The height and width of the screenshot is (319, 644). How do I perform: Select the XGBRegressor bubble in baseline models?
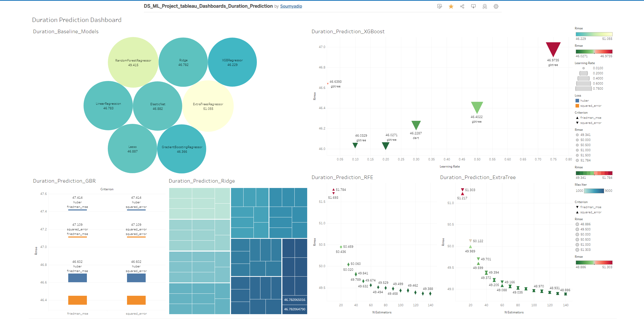[x=232, y=62]
